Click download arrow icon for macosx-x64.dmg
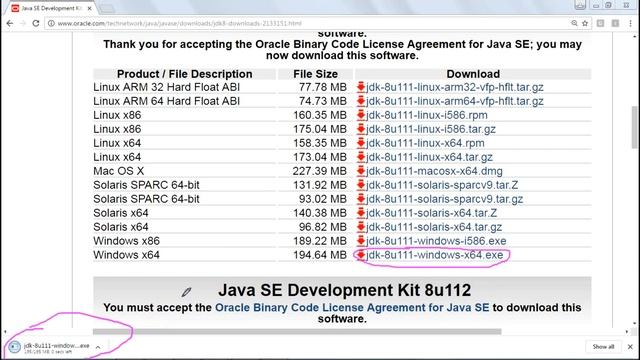Screen dimensions: 640x360 pyautogui.click(x=360, y=171)
